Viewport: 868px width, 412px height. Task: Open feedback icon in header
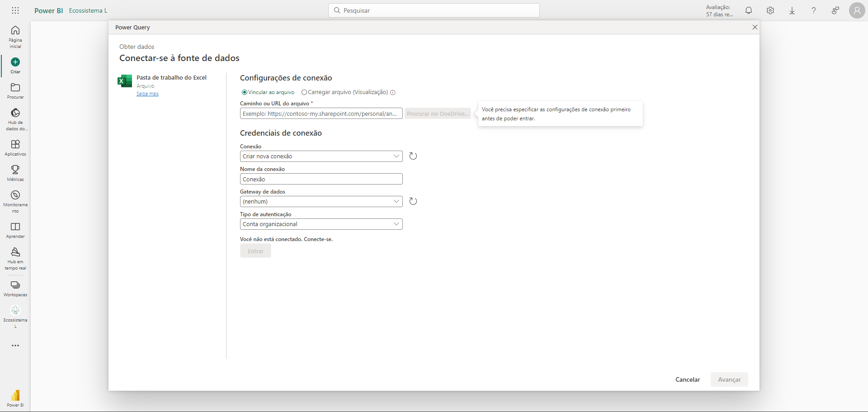[x=835, y=10]
